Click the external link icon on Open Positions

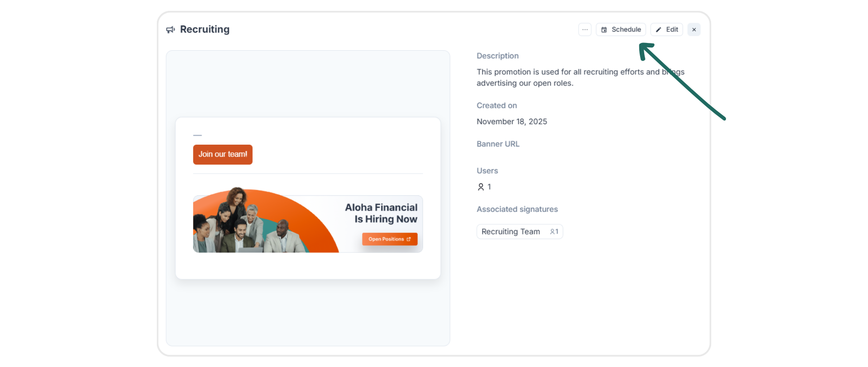coord(409,239)
